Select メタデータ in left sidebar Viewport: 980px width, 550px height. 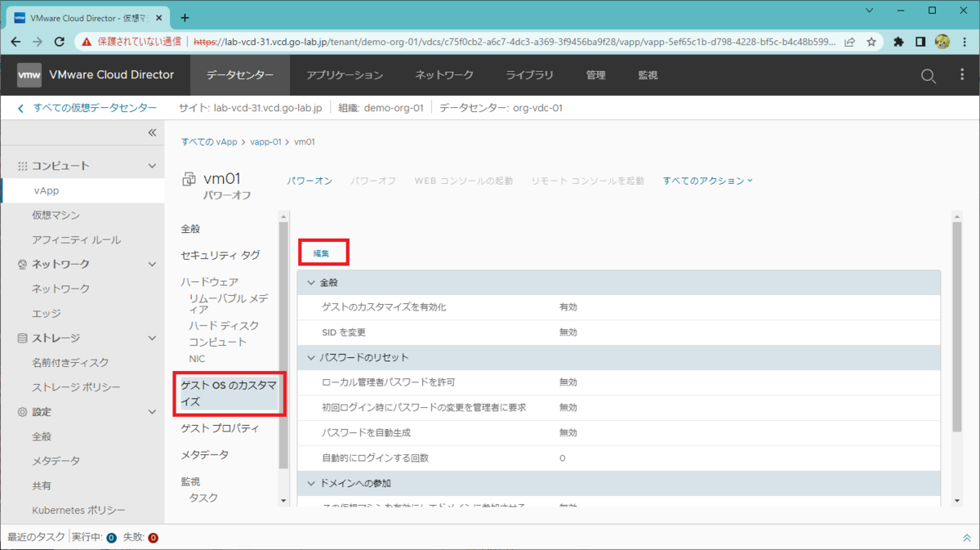56,461
